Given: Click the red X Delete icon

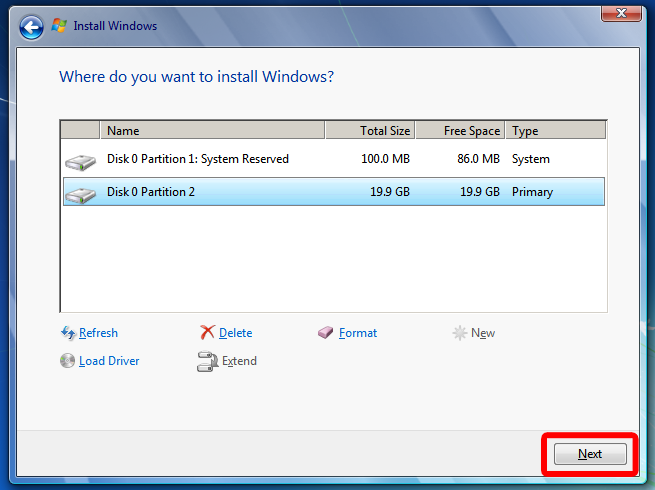Looking at the screenshot, I should point(207,333).
